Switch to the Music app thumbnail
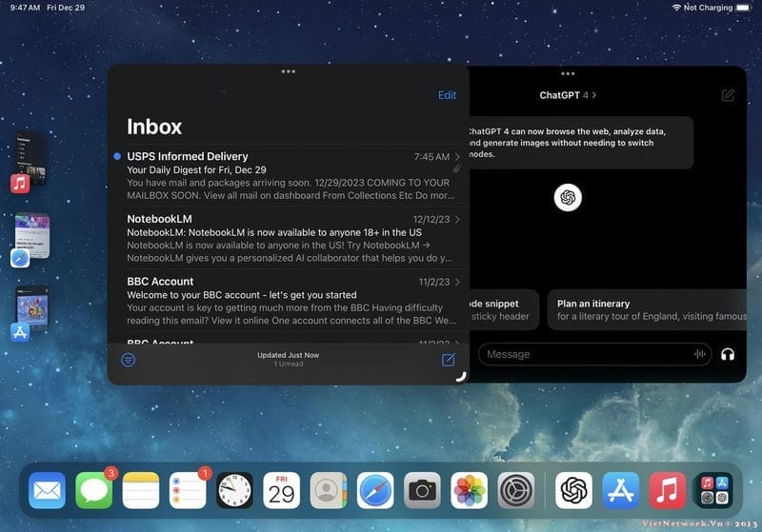The width and height of the screenshot is (762, 532). click(29, 159)
